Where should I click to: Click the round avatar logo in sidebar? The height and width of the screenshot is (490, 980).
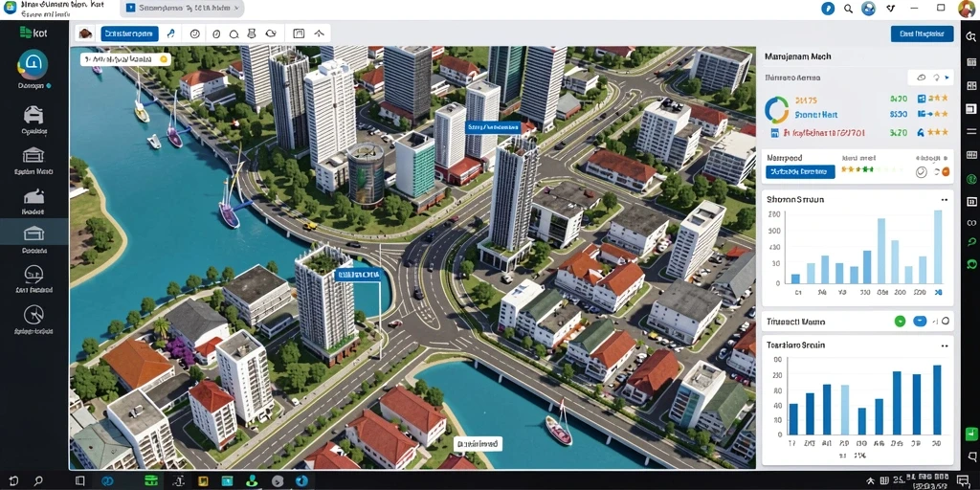[33, 64]
